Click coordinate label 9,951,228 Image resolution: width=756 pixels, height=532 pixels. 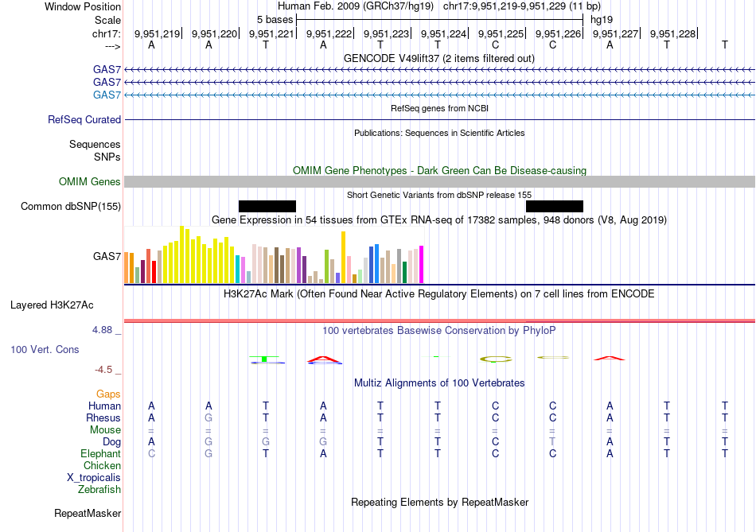coord(672,33)
